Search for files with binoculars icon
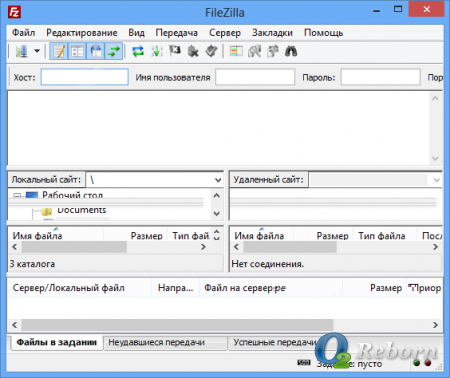 pyautogui.click(x=291, y=51)
